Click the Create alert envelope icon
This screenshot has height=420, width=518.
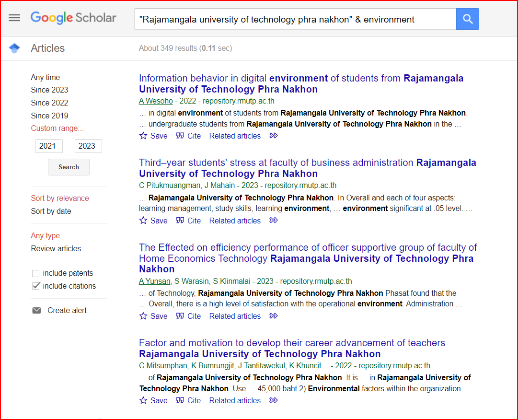(37, 310)
